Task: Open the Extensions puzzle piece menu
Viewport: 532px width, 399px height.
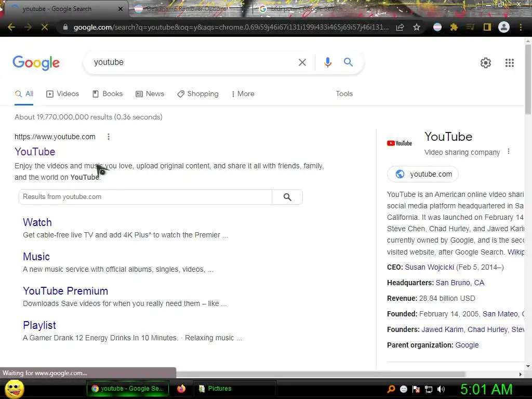Action: click(454, 27)
